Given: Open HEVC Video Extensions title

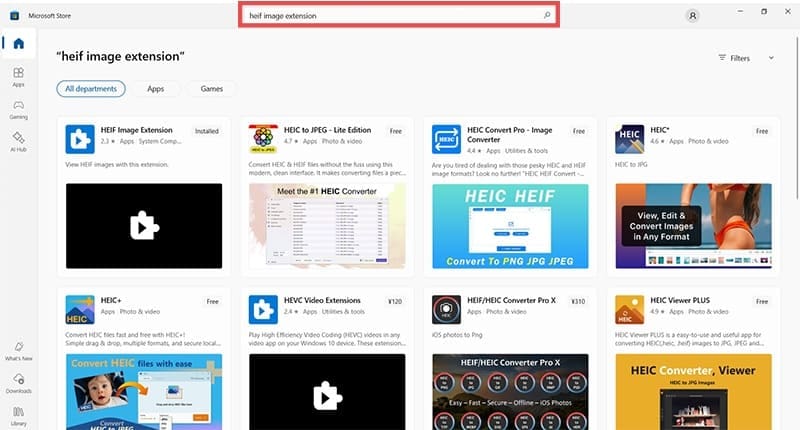Looking at the screenshot, I should point(322,300).
